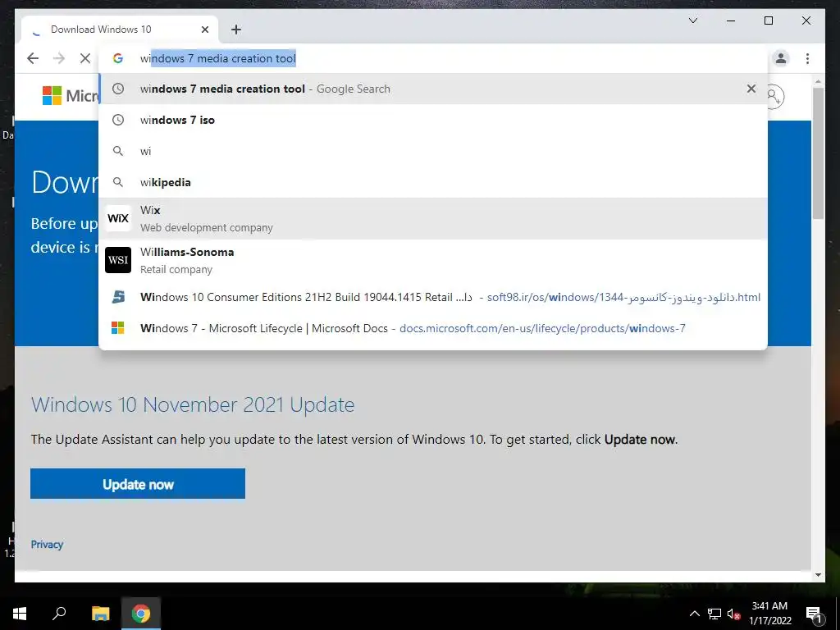Open the network icon in the system tray
This screenshot has height=630, width=840.
tap(714, 614)
